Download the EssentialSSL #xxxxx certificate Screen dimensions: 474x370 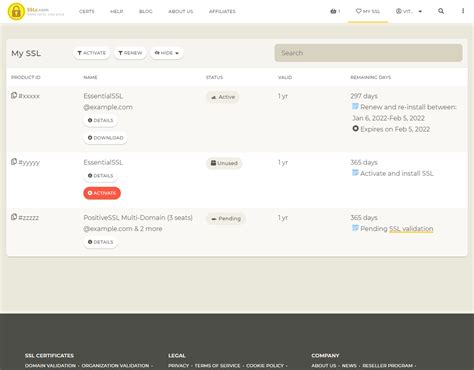[105, 138]
